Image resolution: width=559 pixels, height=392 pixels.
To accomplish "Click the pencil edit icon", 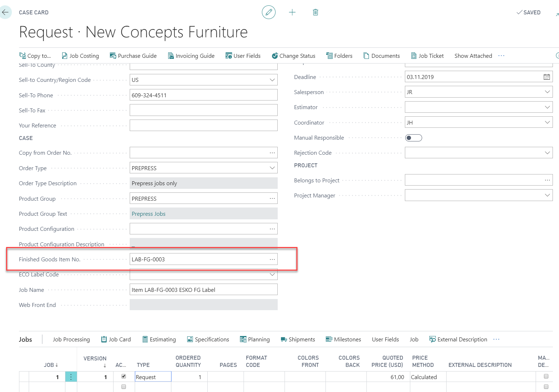I will 268,13.
